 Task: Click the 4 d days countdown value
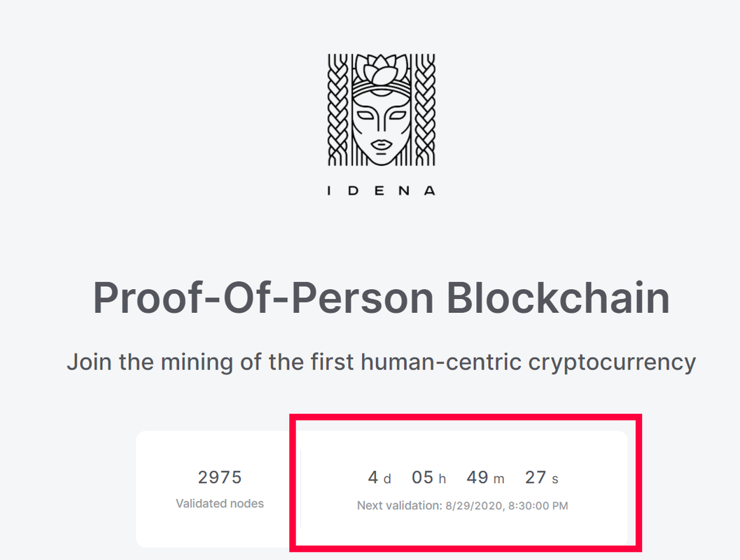click(x=379, y=477)
